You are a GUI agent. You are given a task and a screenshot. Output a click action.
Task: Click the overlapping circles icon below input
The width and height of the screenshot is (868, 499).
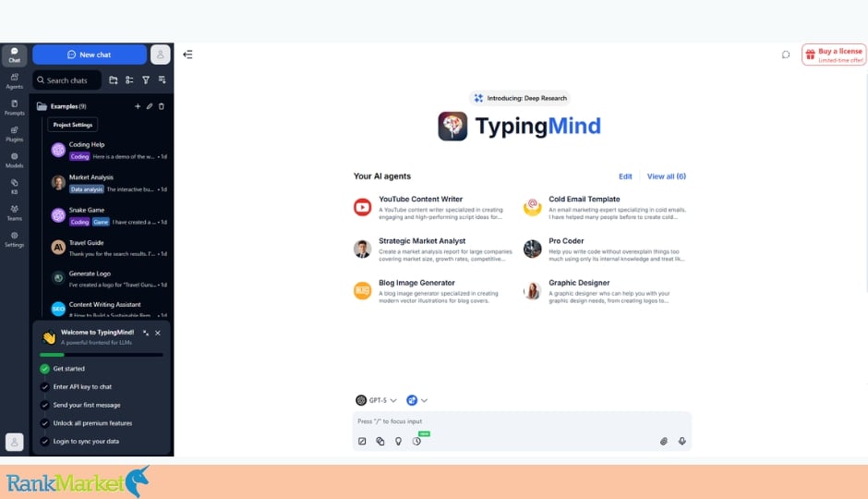coord(380,442)
